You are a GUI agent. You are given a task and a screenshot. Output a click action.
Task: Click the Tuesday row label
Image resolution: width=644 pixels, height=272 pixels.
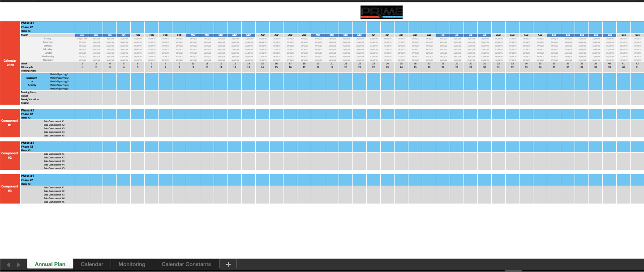(x=47, y=53)
